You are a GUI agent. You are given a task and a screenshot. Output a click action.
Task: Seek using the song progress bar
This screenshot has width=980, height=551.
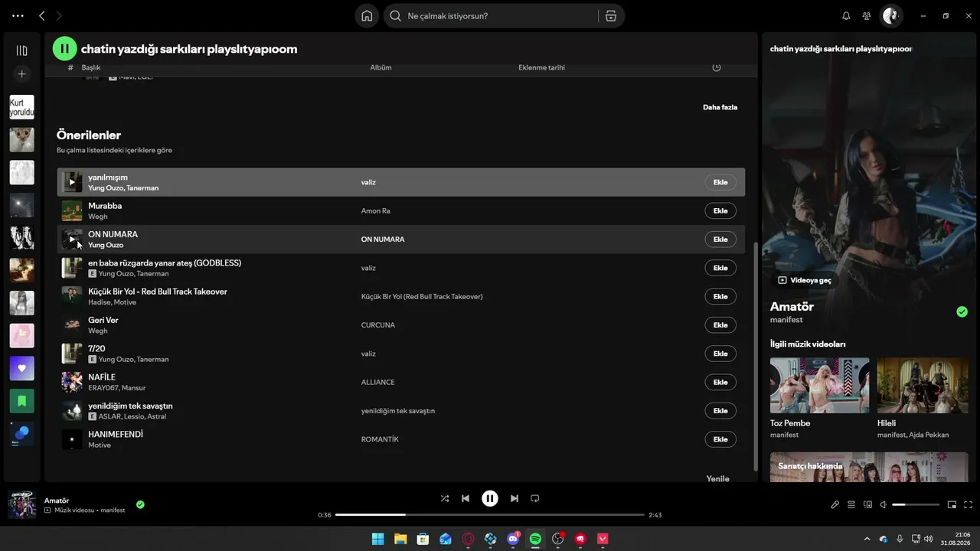pyautogui.click(x=490, y=515)
